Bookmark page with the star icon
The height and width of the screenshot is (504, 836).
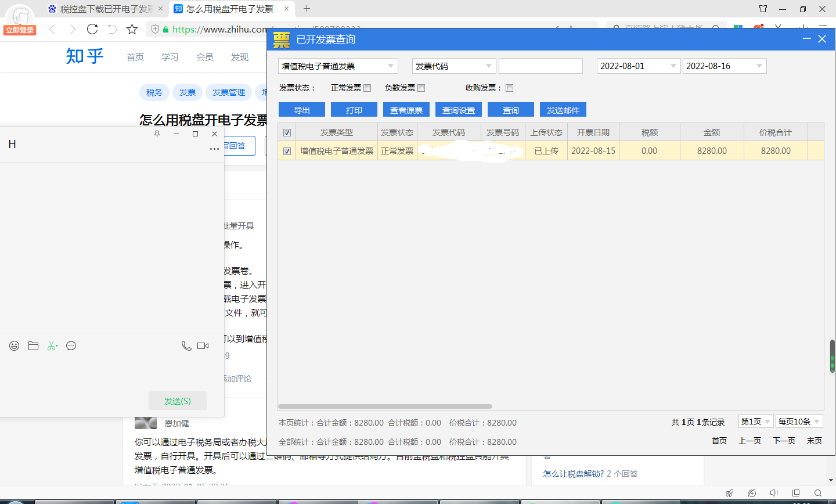[132, 29]
